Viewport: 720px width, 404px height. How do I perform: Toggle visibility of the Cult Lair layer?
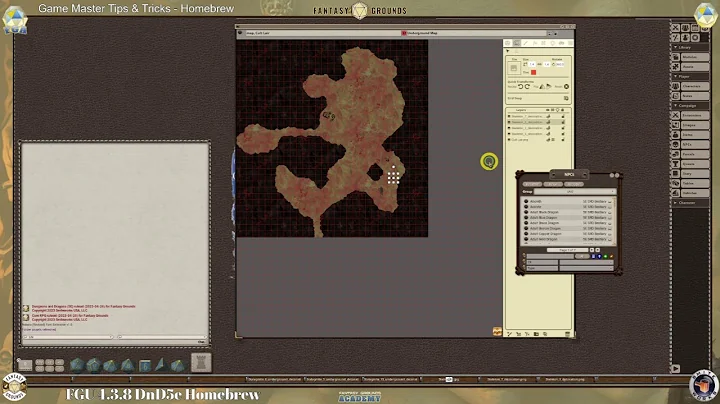pyautogui.click(x=548, y=140)
